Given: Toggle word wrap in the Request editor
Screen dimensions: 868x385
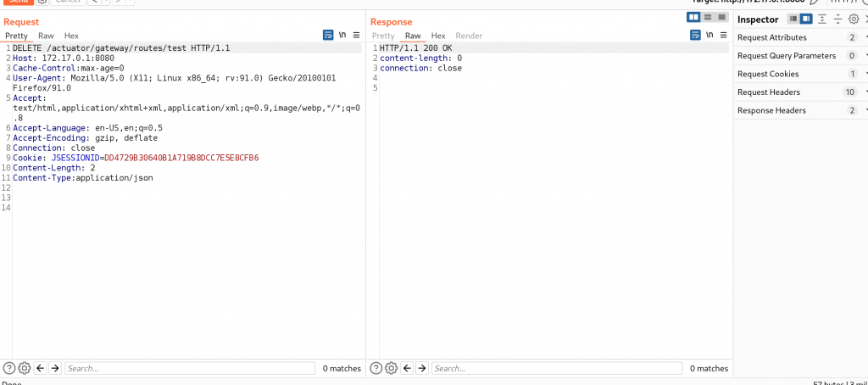Looking at the screenshot, I should (x=328, y=35).
